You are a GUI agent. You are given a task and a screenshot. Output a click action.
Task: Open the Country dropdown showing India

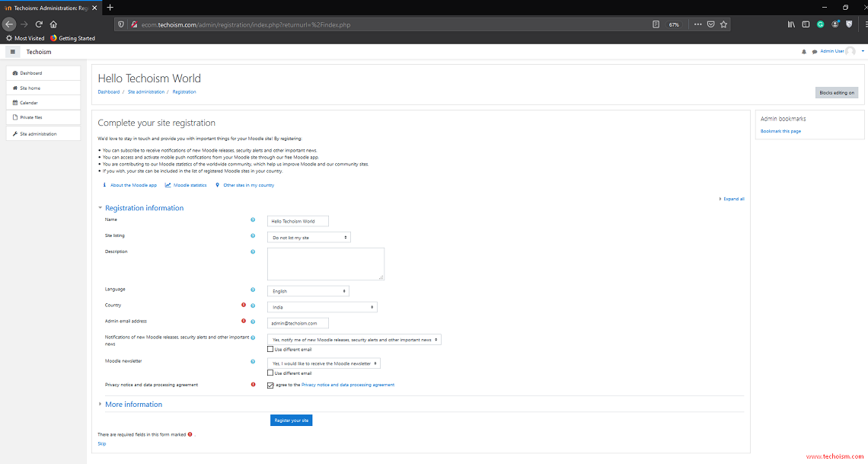point(322,307)
